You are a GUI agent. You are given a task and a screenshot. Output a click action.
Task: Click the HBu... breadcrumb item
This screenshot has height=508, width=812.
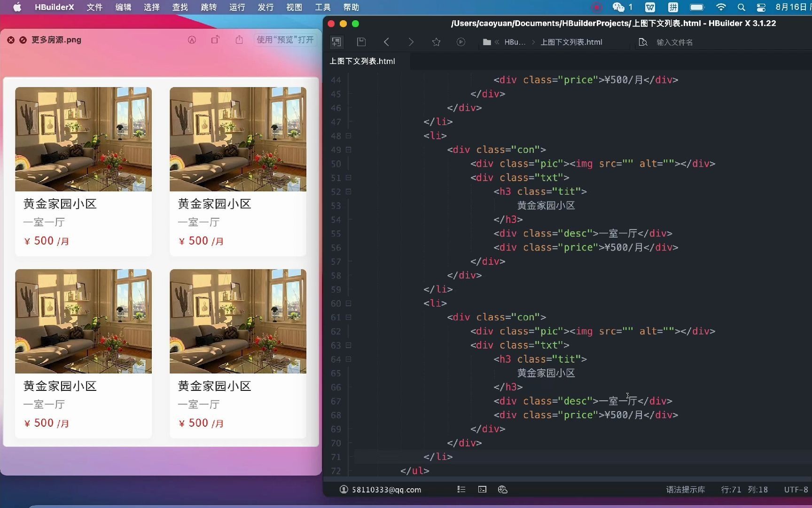pos(515,42)
